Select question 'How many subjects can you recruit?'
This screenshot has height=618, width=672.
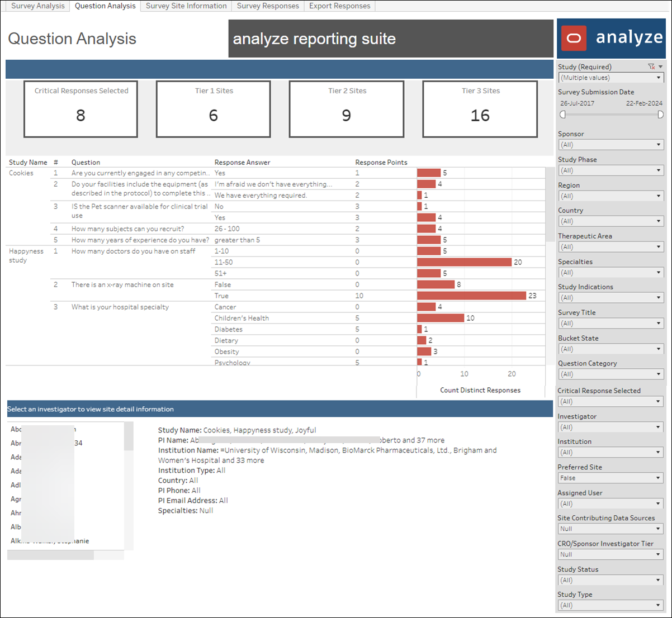[127, 229]
